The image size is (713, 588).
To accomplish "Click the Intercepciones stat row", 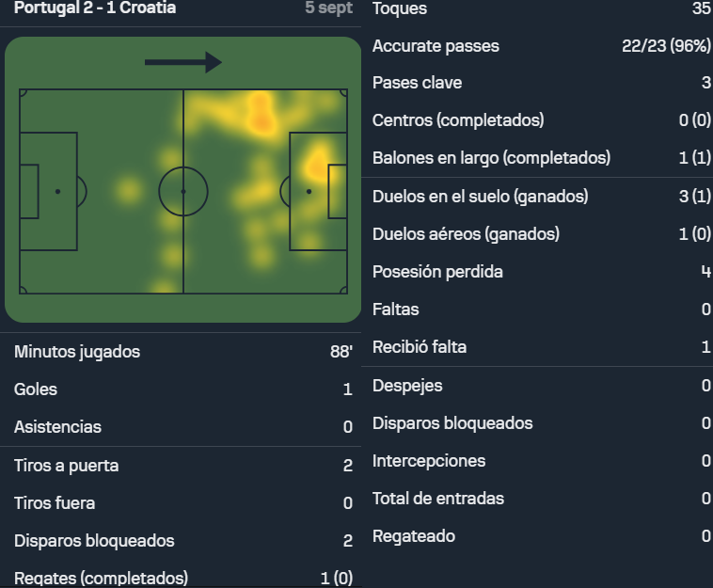I will (x=541, y=461).
